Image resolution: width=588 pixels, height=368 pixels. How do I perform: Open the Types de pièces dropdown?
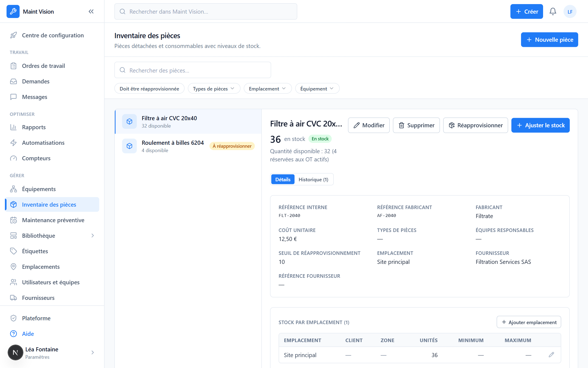(214, 89)
